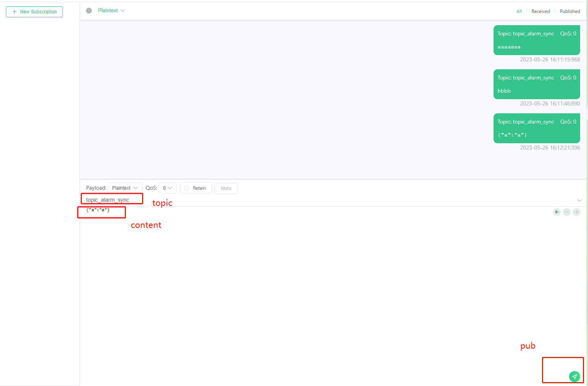
Task: Click the left arrow connection navigation icon
Action: pos(557,212)
